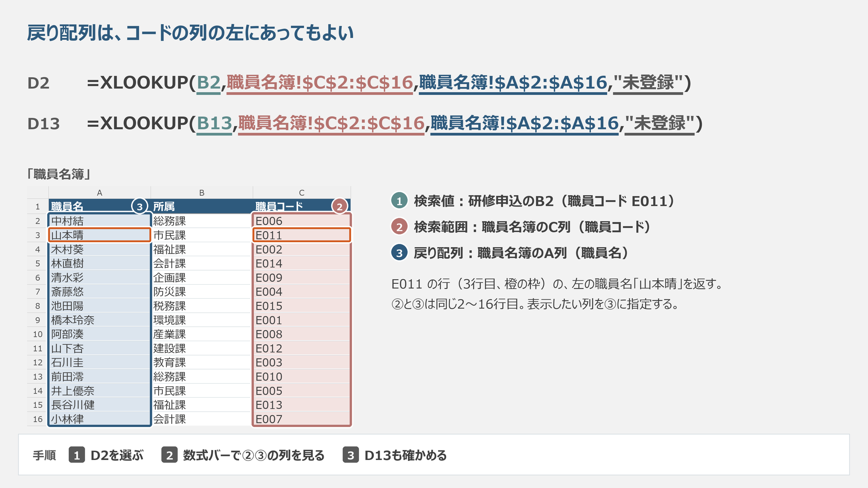
Task: Click column A header letter
Action: [x=99, y=192]
